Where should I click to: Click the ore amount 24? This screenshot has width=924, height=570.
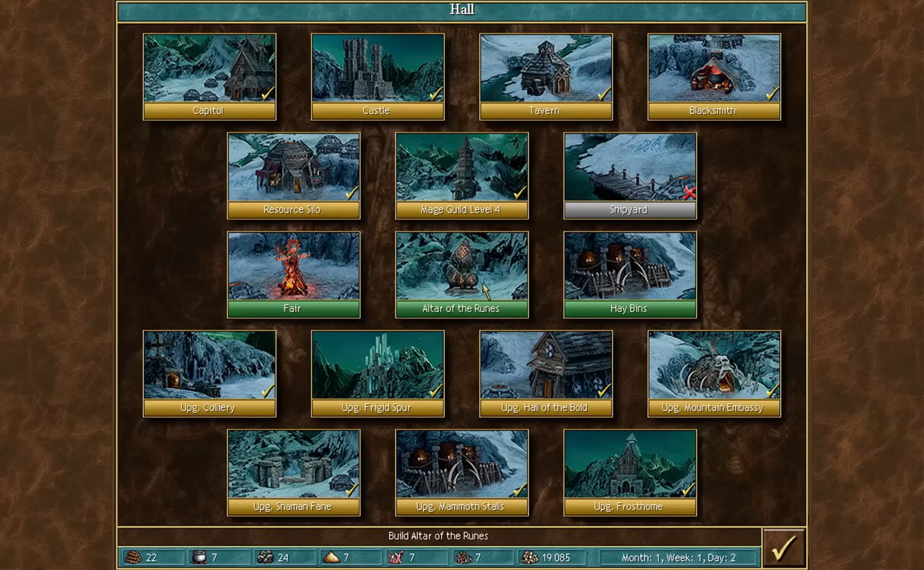[283, 558]
